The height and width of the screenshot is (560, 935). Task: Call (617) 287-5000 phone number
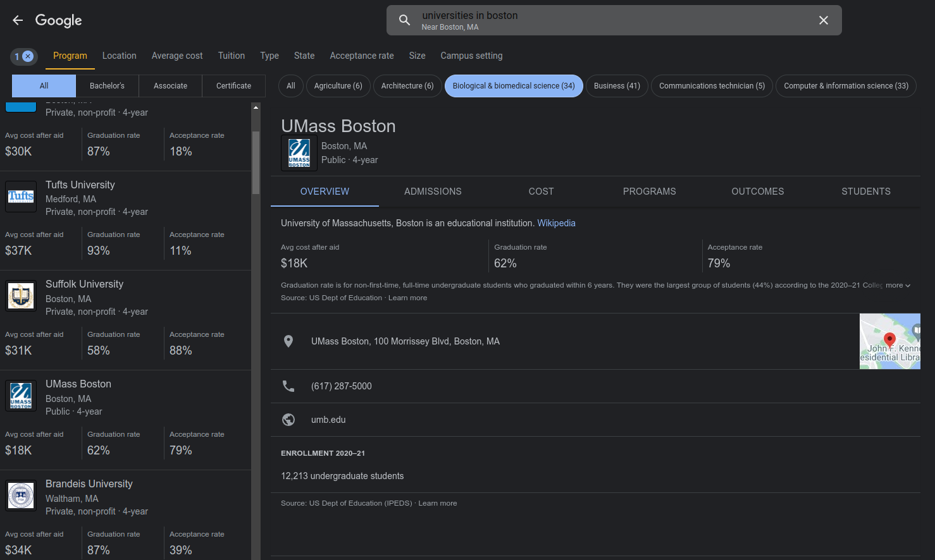(342, 386)
